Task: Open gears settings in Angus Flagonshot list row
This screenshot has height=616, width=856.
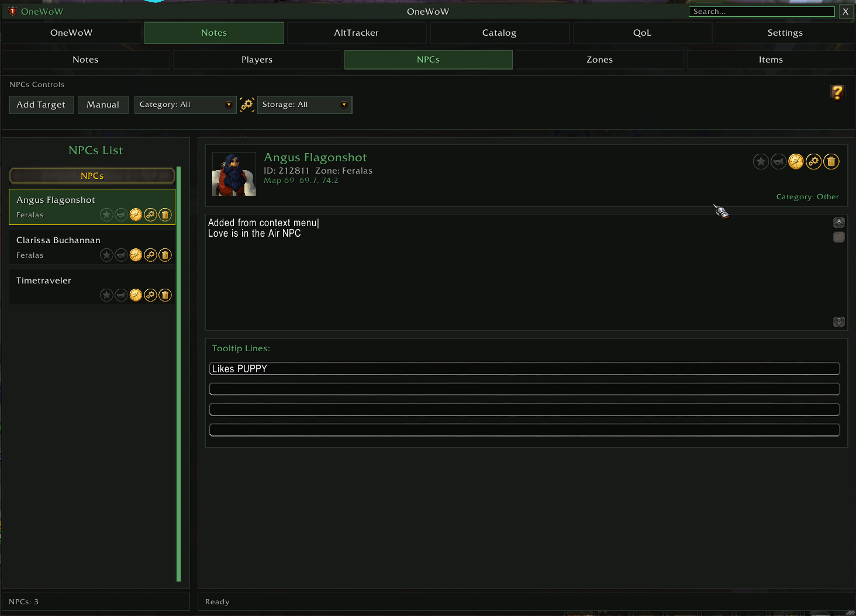Action: tap(150, 215)
